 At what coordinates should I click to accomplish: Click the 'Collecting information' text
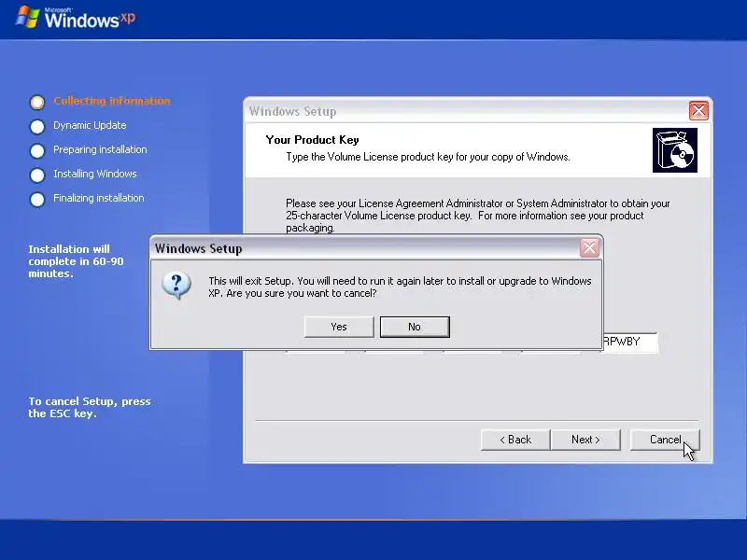(x=111, y=101)
